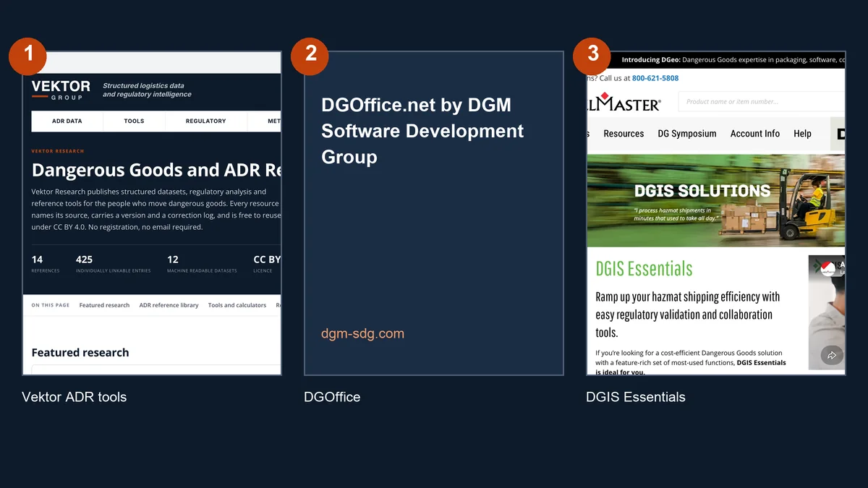
Task: Open the Account Info menu item
Action: click(x=755, y=134)
